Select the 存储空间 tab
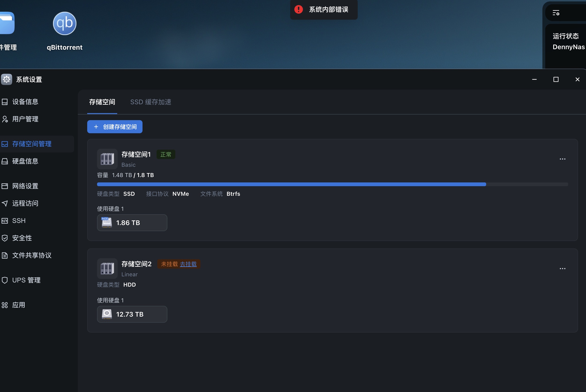Screen dimensions: 586x392 point(102,102)
